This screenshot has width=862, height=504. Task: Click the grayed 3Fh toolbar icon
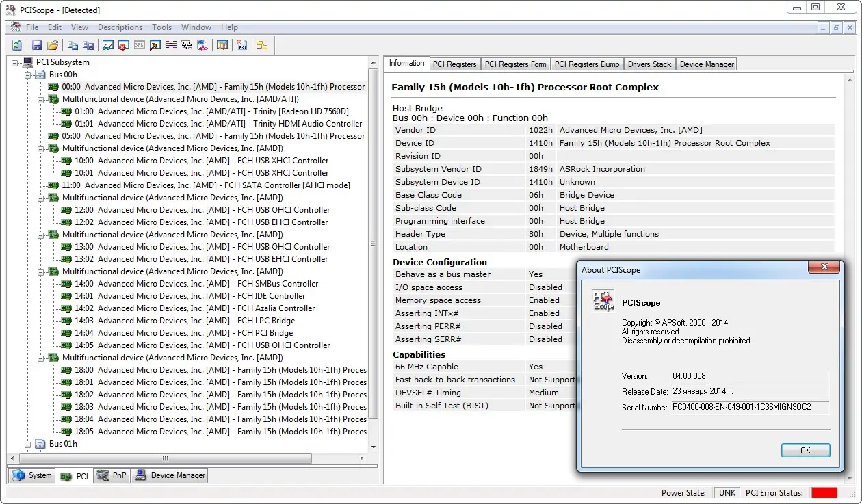(x=139, y=45)
